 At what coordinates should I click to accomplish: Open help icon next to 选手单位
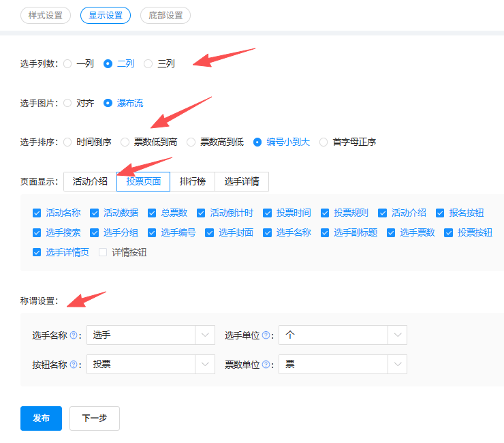pos(266,335)
